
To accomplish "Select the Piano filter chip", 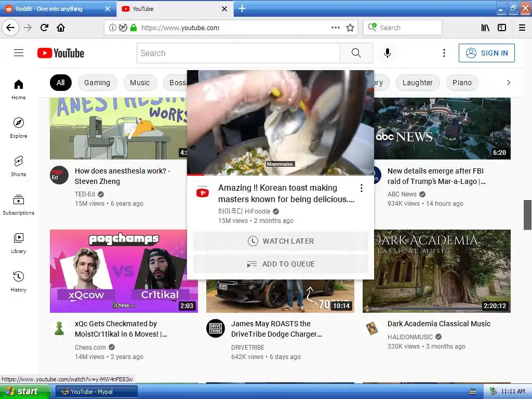I will pyautogui.click(x=462, y=83).
